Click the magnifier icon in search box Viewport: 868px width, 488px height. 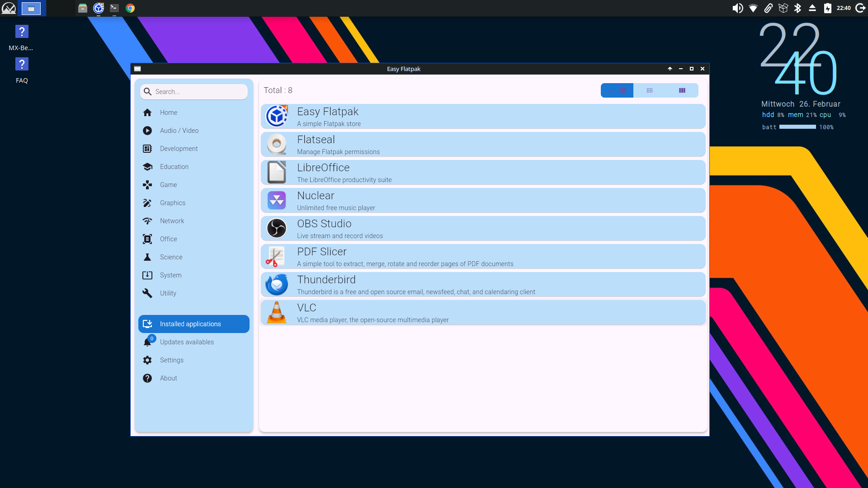click(147, 92)
